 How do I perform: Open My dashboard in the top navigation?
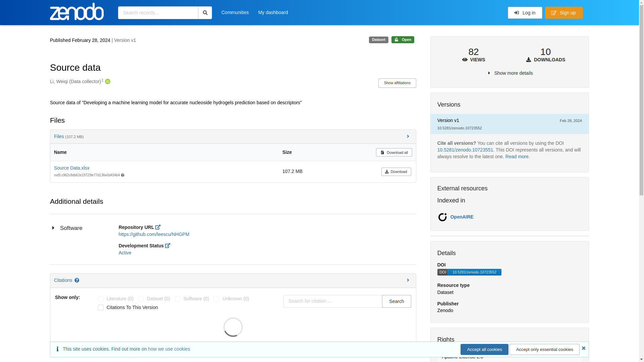tap(273, 12)
